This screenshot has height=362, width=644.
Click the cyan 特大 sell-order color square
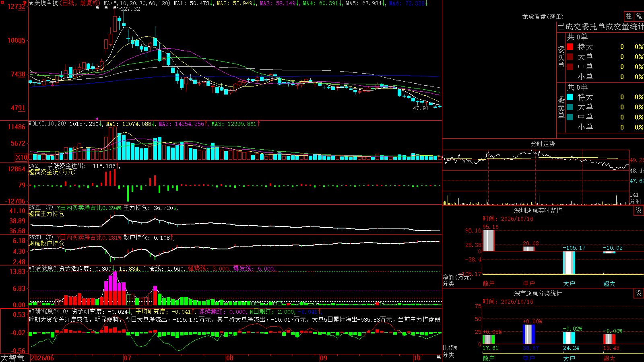[x=570, y=97]
